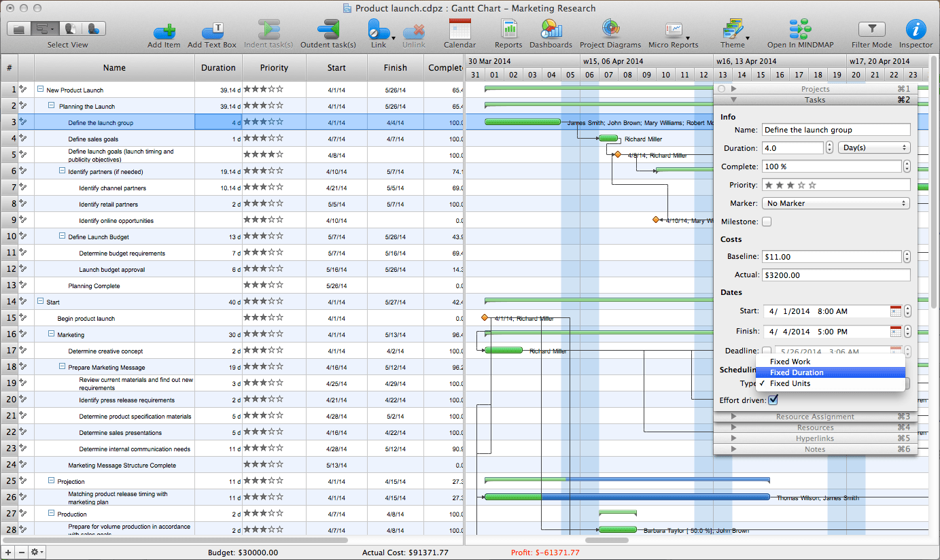Disable the Effort driven checkbox
940x560 pixels.
(x=773, y=400)
